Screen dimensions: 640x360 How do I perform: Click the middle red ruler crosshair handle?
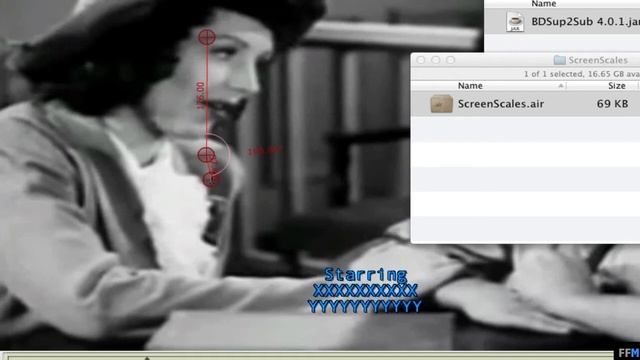coord(206,155)
